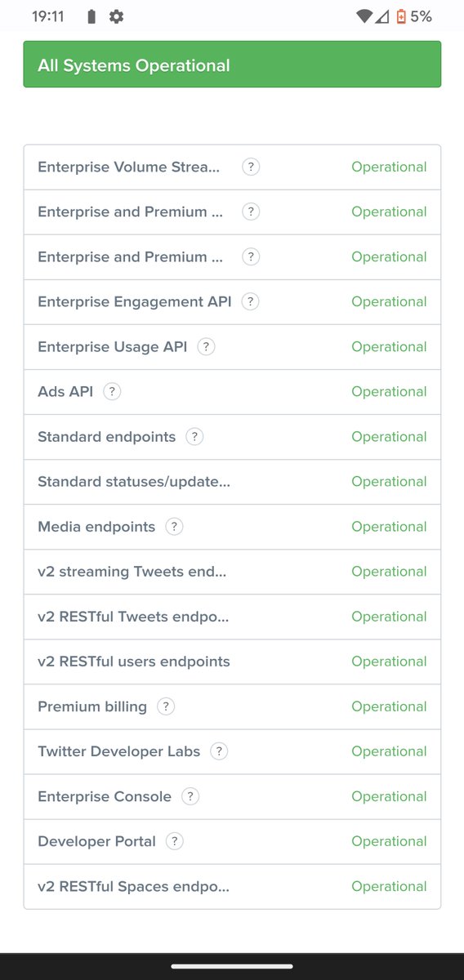Click Operational status for Ads API
The width and height of the screenshot is (464, 980).
(389, 391)
